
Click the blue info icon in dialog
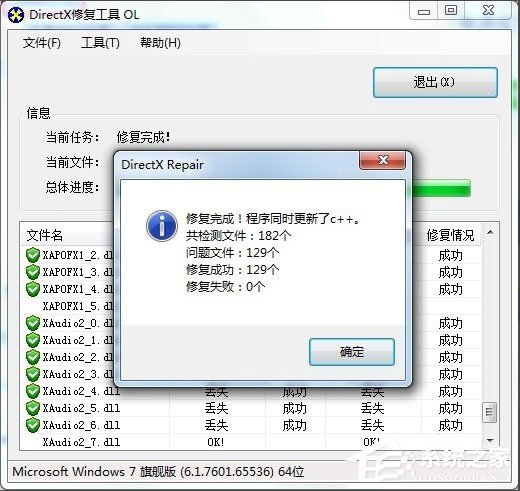(162, 226)
